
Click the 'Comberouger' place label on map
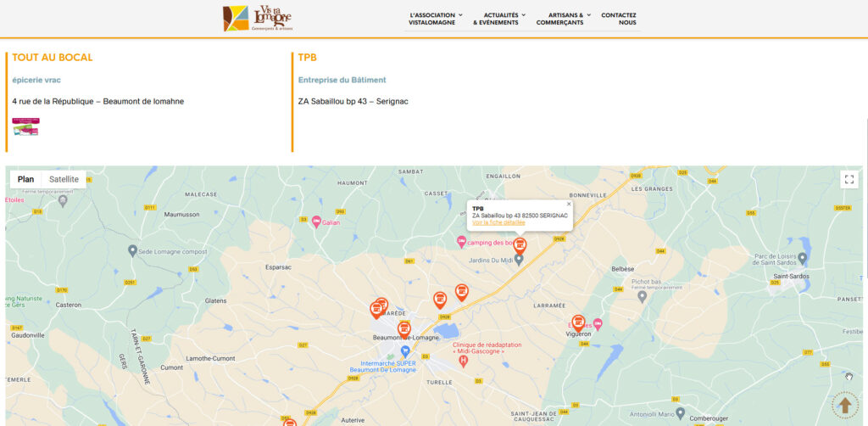click(x=709, y=419)
